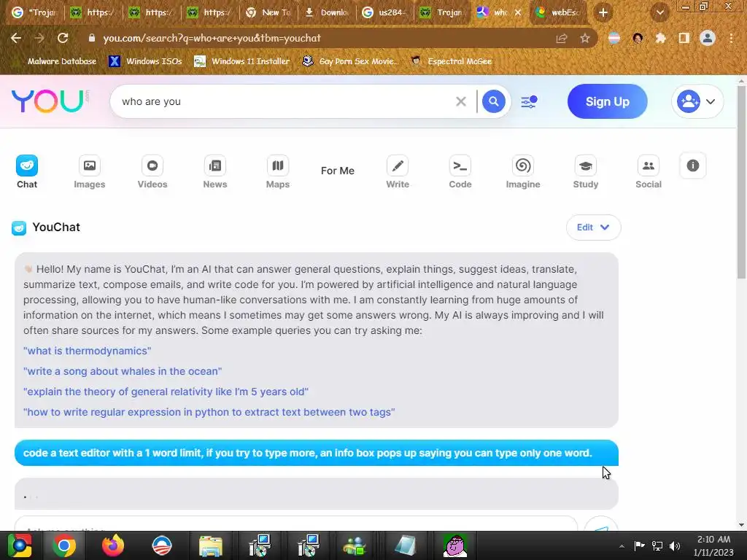Click the general relativity example query
This screenshot has width=747, height=560.
coord(166,392)
